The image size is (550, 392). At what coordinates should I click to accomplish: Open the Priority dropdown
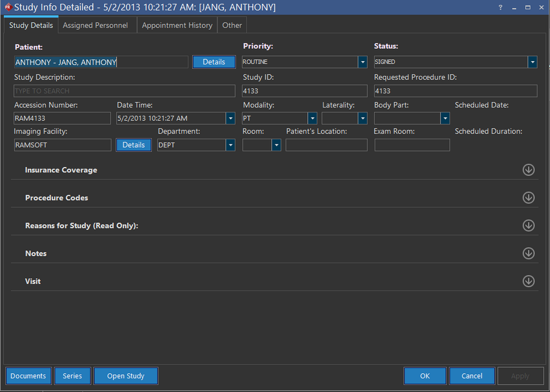363,62
